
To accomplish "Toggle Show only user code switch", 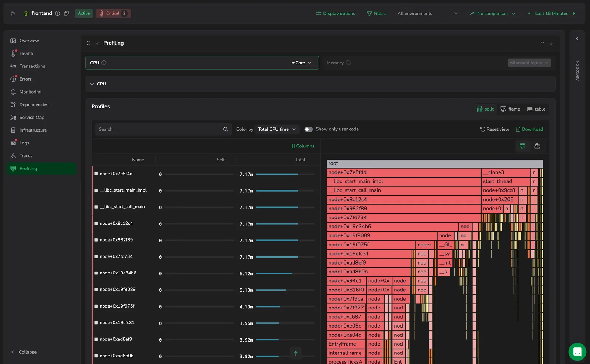I will pyautogui.click(x=309, y=129).
